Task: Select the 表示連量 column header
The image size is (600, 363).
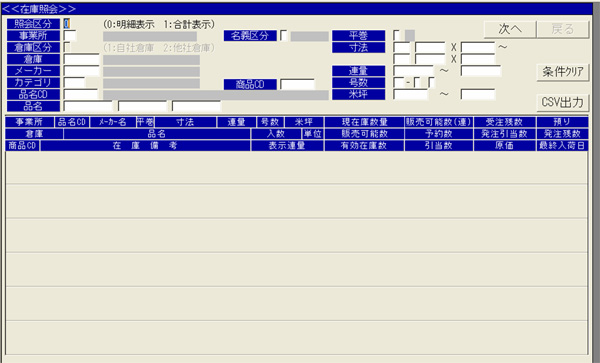Action: click(x=287, y=146)
